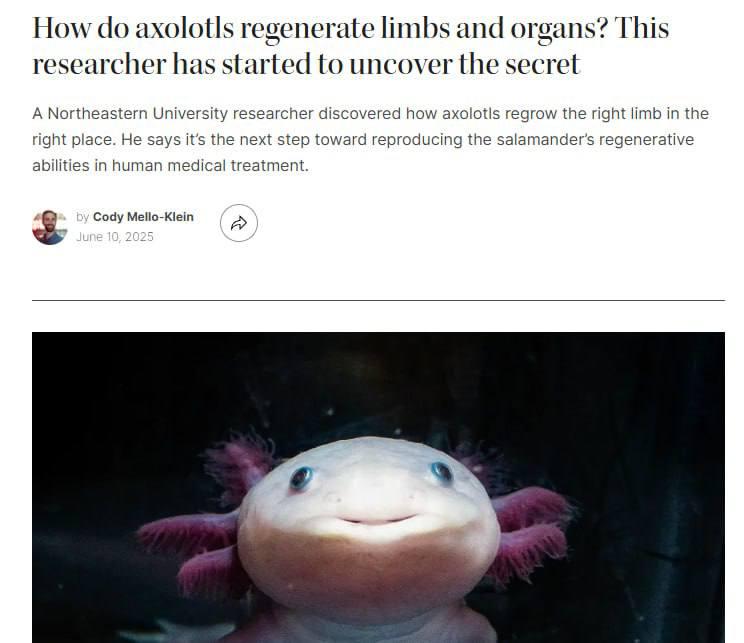
Task: Click the word 'by' before author name
Action: tap(82, 217)
